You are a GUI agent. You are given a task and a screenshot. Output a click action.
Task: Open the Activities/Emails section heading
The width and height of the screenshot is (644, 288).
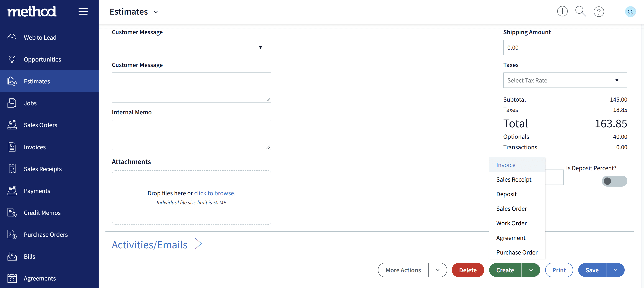pyautogui.click(x=149, y=244)
